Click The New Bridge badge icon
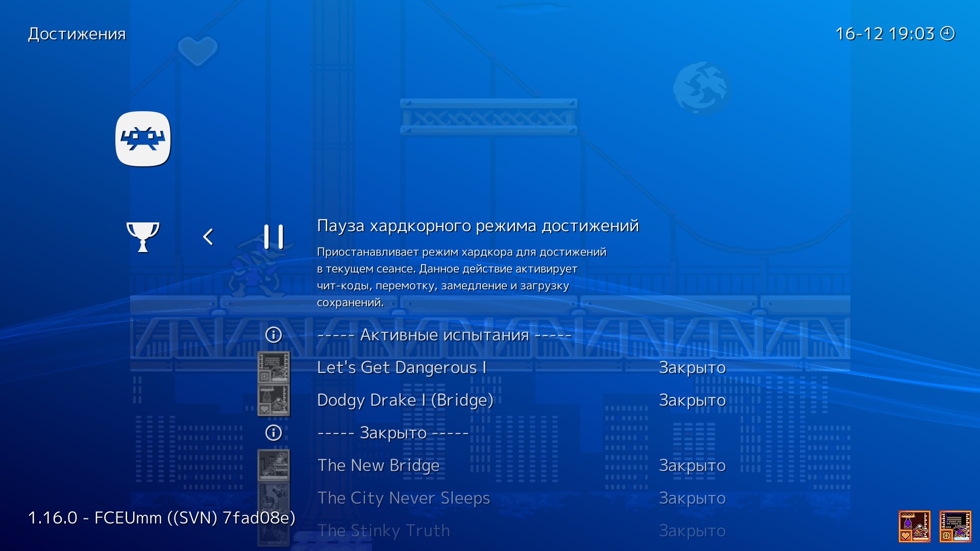 point(274,465)
